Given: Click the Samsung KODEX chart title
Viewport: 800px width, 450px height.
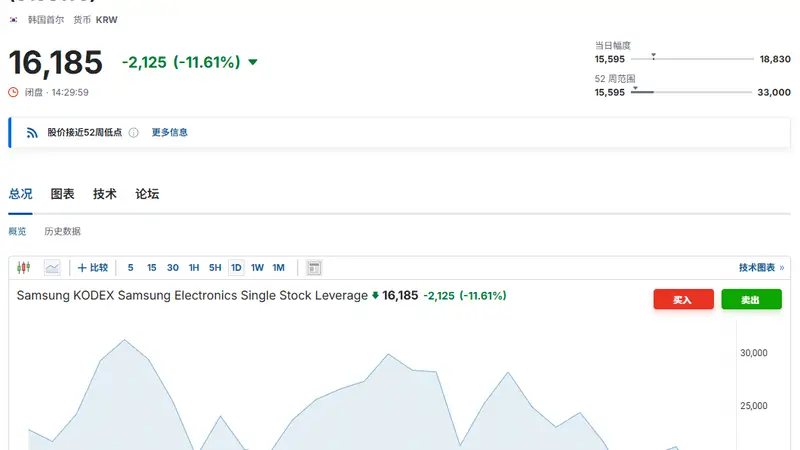Looking at the screenshot, I should [192, 295].
